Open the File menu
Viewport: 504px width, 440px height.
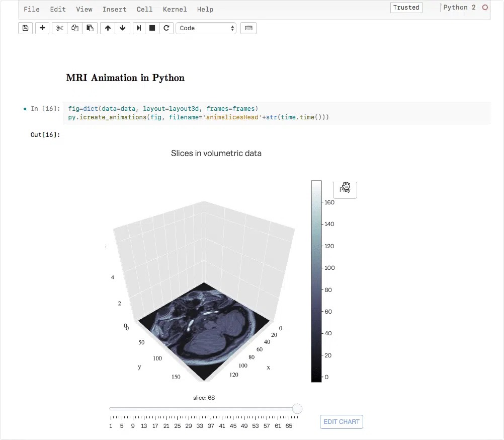pos(32,9)
